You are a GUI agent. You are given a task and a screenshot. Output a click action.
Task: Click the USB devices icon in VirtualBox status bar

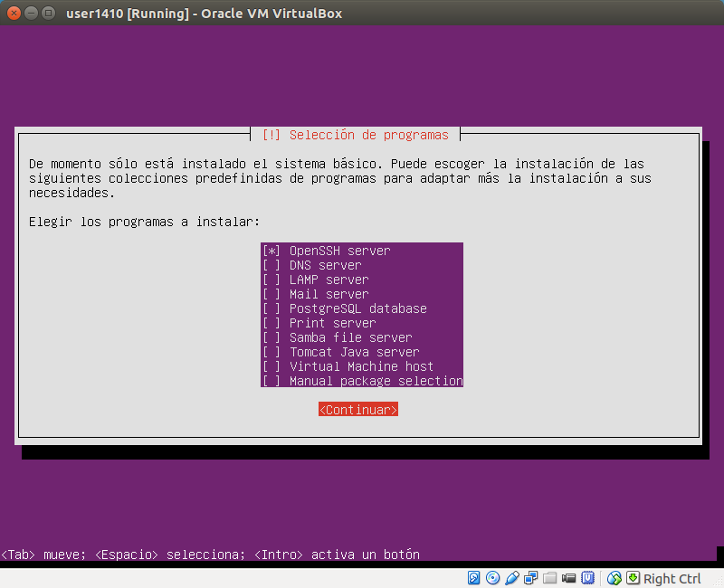[510, 578]
